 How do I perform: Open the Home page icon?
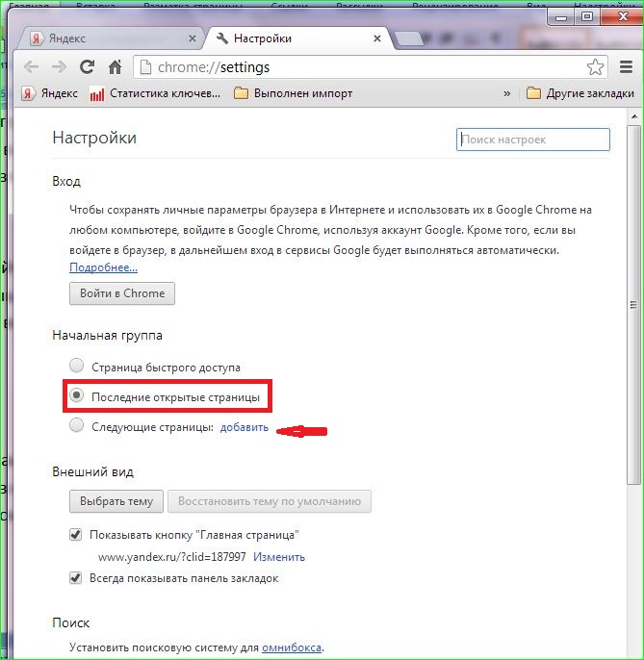[115, 67]
